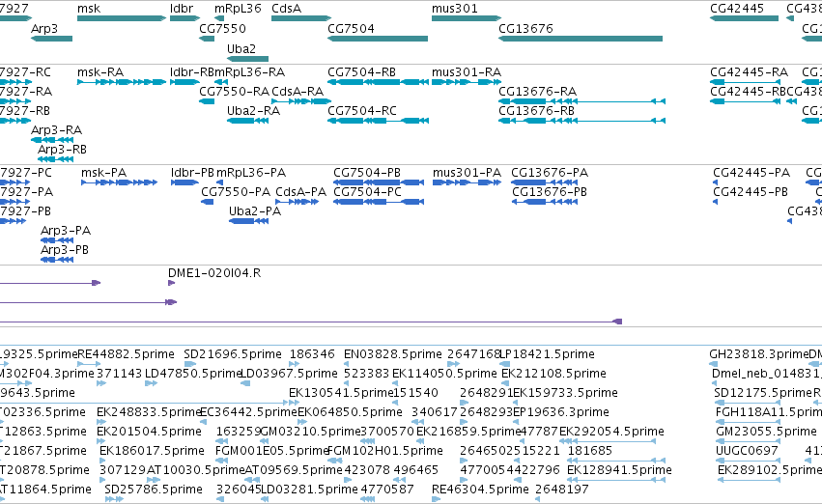The image size is (822, 504).
Task: Open EST EK248833.5prime
Action: click(x=149, y=412)
